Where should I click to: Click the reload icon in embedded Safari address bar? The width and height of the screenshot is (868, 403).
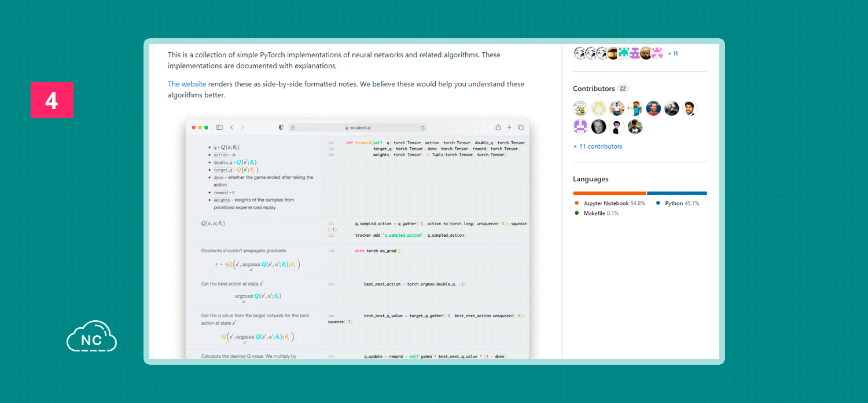tap(423, 127)
